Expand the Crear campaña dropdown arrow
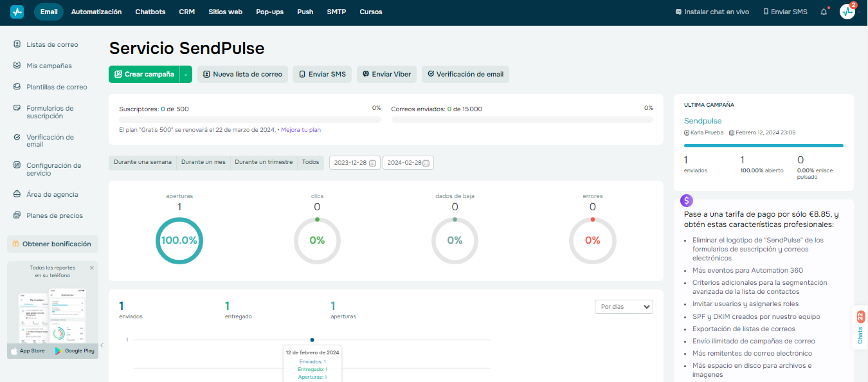Image resolution: width=868 pixels, height=382 pixels. point(186,75)
